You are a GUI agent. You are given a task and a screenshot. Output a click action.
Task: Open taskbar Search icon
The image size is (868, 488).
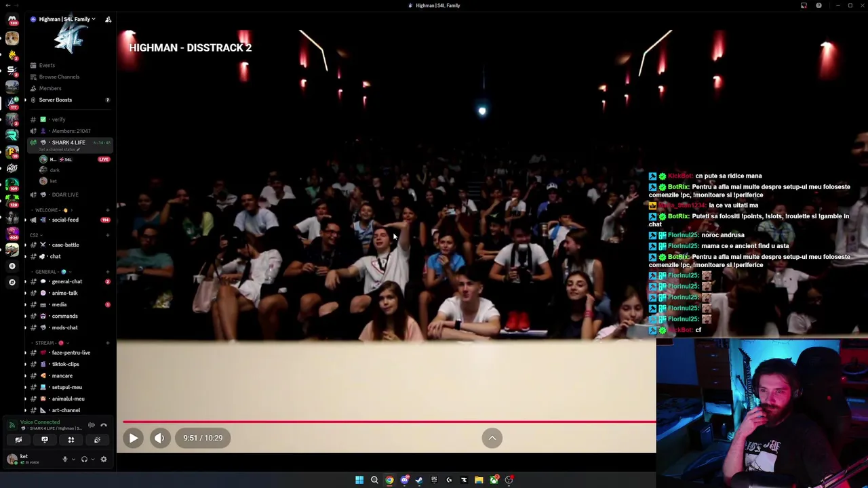(x=374, y=480)
